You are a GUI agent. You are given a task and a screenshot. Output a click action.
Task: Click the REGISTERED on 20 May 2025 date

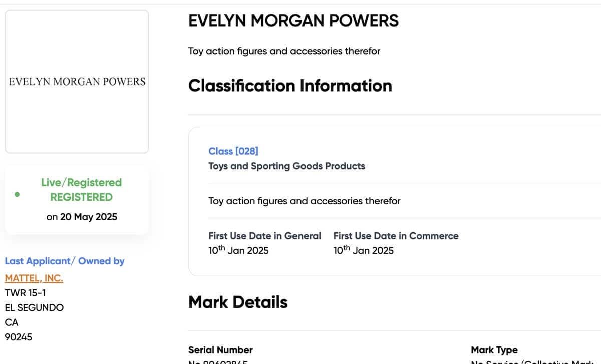81,216
